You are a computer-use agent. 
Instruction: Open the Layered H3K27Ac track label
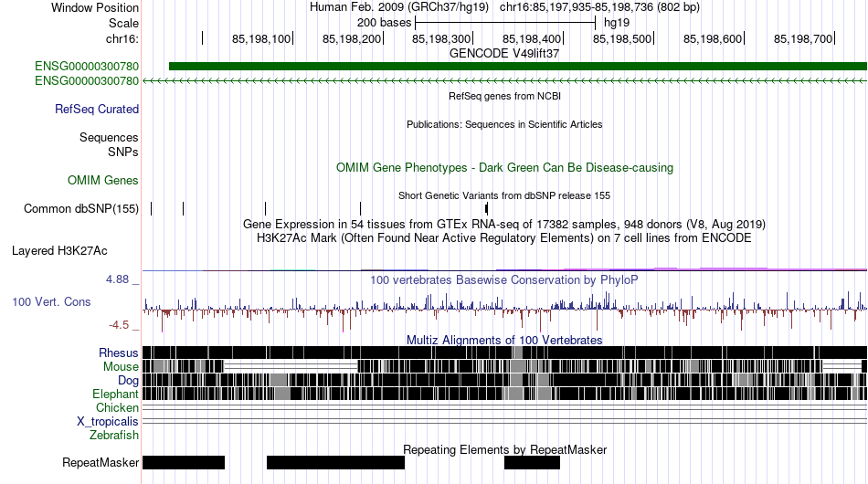(x=59, y=250)
